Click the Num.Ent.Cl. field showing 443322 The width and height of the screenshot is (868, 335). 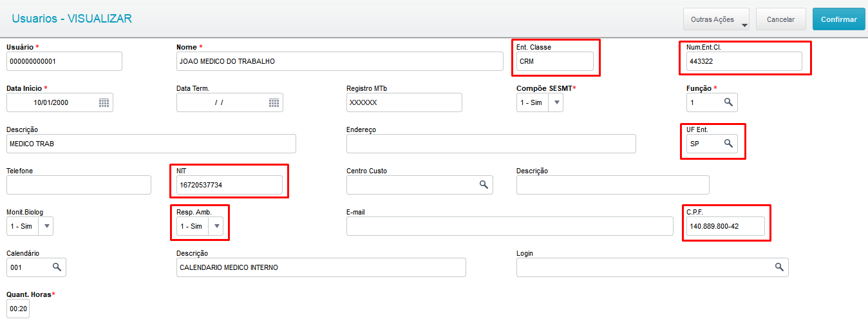point(744,61)
